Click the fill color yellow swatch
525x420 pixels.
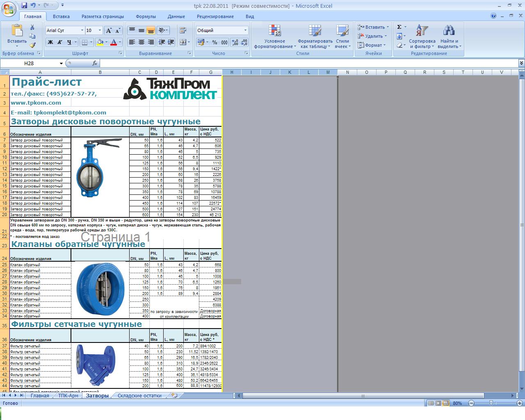(100, 42)
